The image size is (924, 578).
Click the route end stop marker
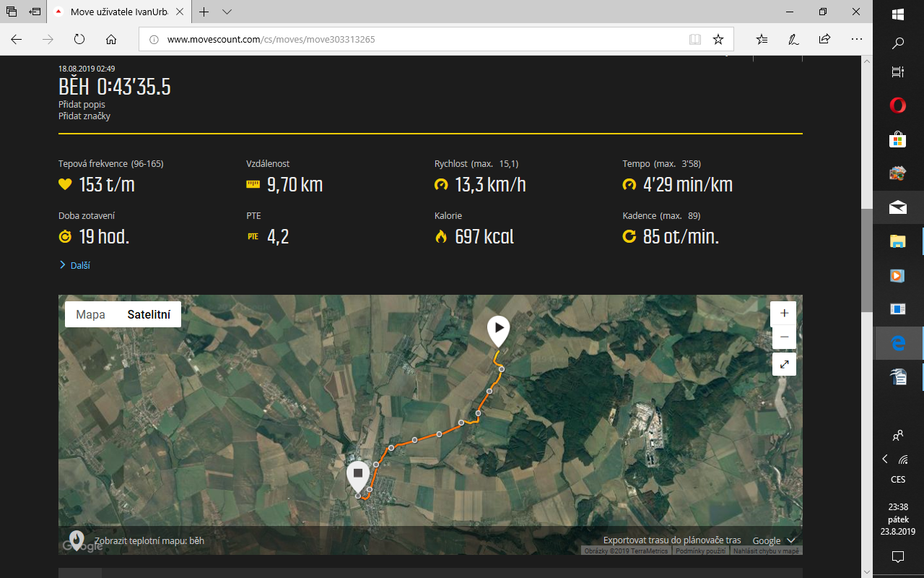point(357,474)
